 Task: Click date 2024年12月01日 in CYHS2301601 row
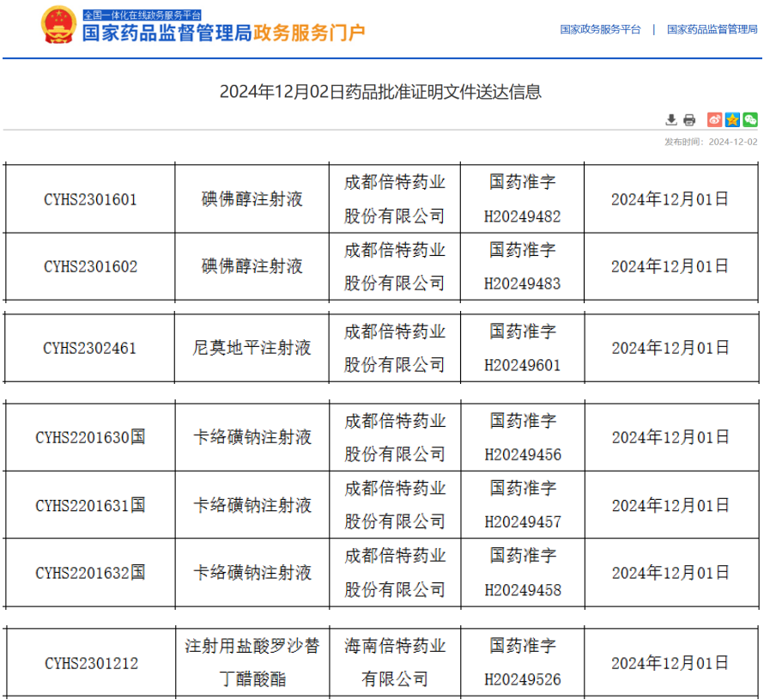tap(670, 199)
